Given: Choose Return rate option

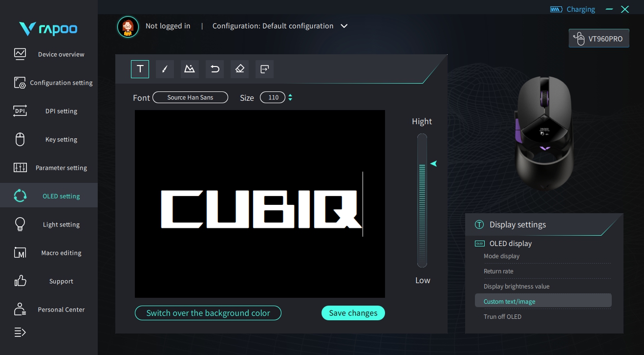Looking at the screenshot, I should (498, 271).
